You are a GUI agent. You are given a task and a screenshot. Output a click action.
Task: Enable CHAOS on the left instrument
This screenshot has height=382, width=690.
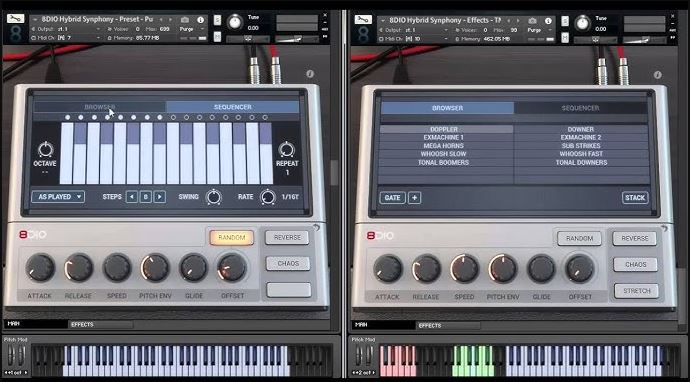(288, 263)
